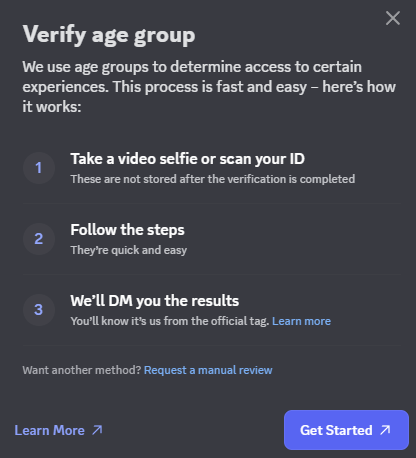Close the Verify age group dialog

point(393,18)
